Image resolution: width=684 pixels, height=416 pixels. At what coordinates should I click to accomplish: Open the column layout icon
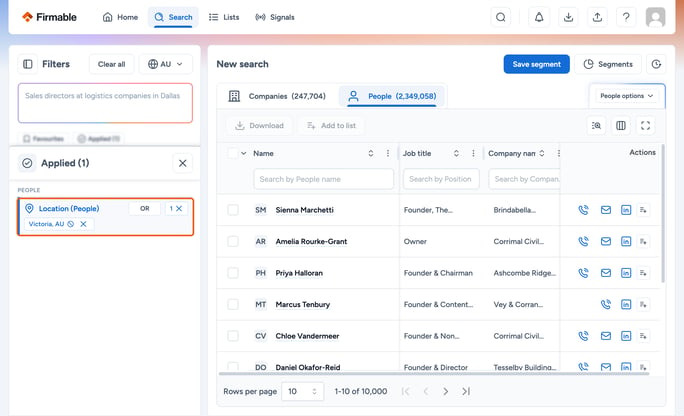tap(621, 126)
